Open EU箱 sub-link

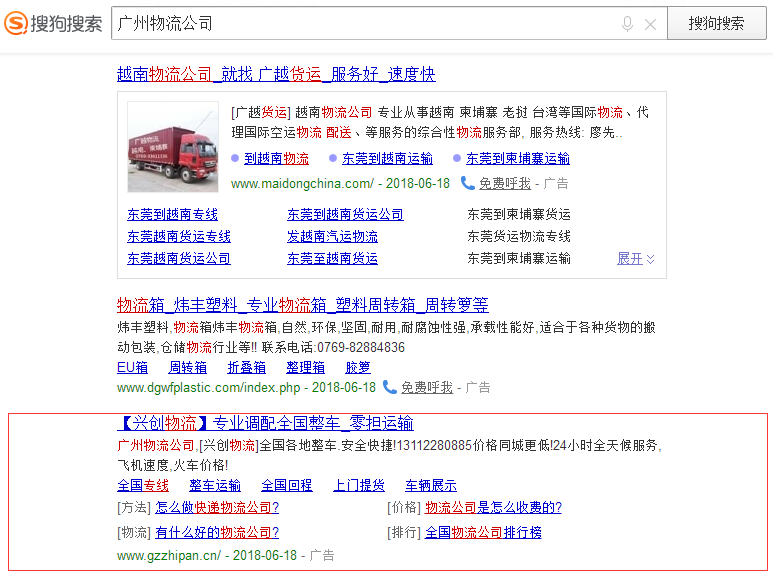[x=132, y=367]
